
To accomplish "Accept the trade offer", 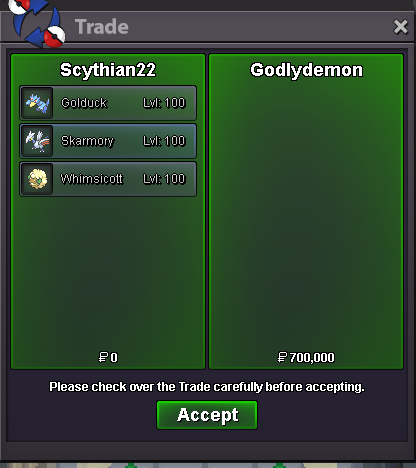I will pyautogui.click(x=207, y=415).
